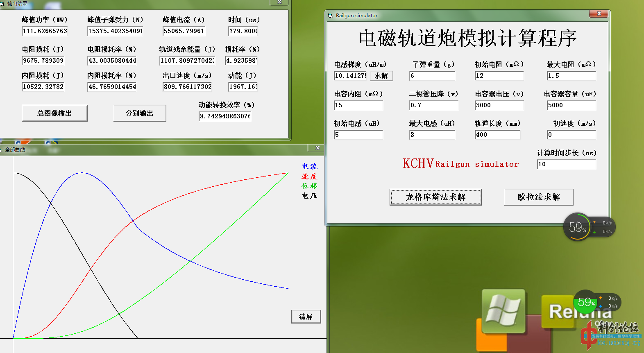644x353 pixels.
Task: Click the 最大电感 input field
Action: click(432, 135)
